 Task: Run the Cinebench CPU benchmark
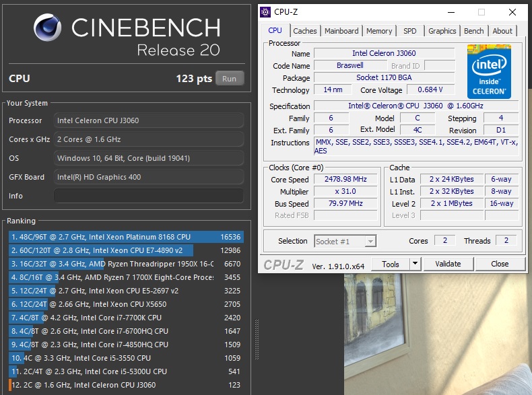230,79
